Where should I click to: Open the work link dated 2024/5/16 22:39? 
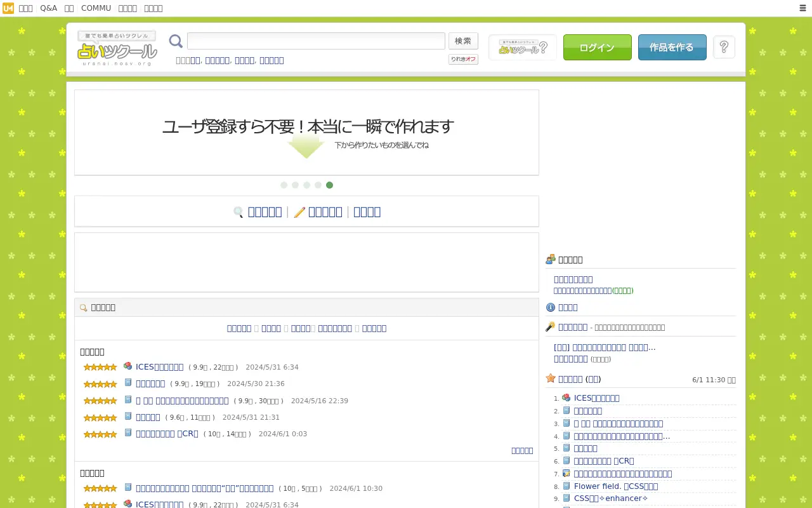point(182,401)
